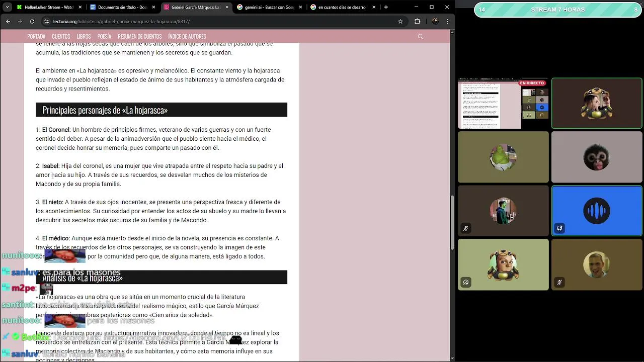Screen dimensions: 644x362
Task: Go forward to the next page
Action: (20, 22)
